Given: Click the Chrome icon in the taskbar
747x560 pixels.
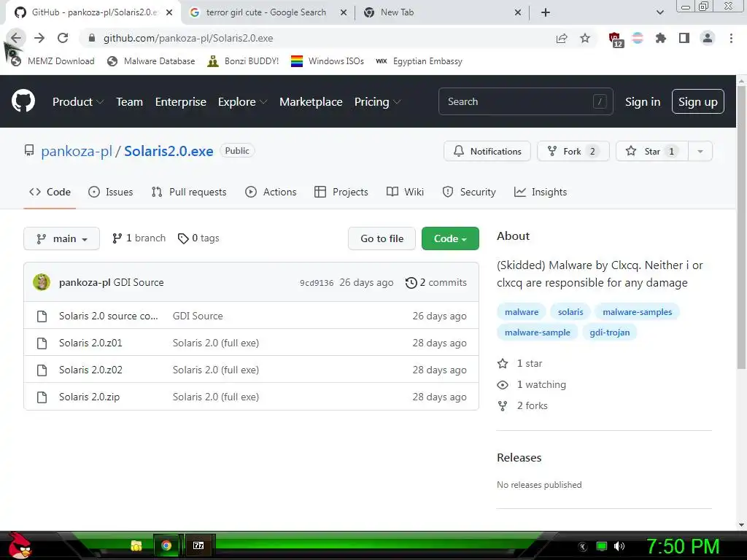Looking at the screenshot, I should coord(166,545).
